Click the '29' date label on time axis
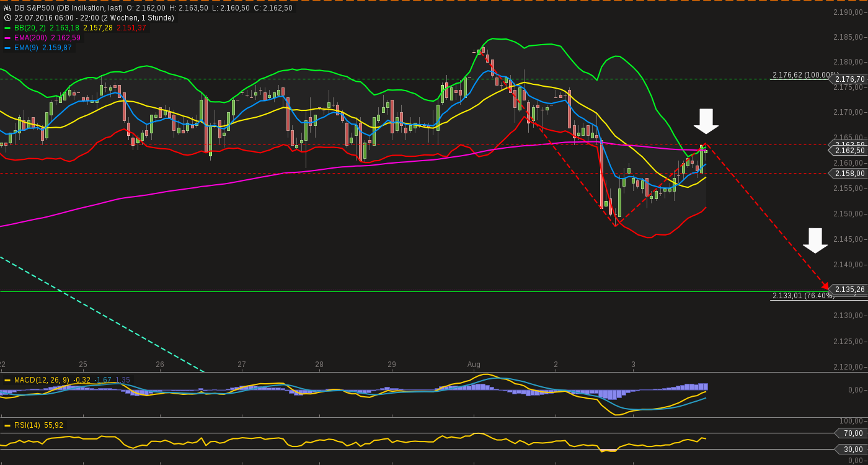868x465 pixels. pos(392,365)
